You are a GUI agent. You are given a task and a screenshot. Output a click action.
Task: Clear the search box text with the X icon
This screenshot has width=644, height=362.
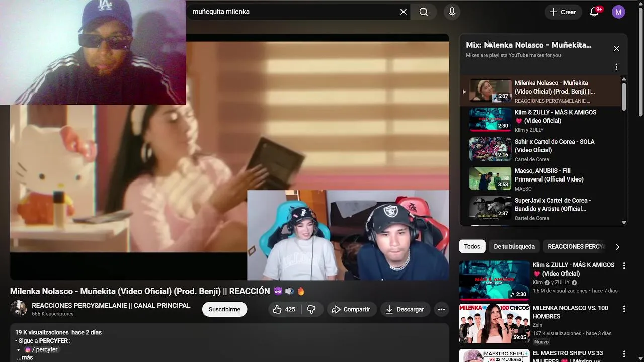404,12
